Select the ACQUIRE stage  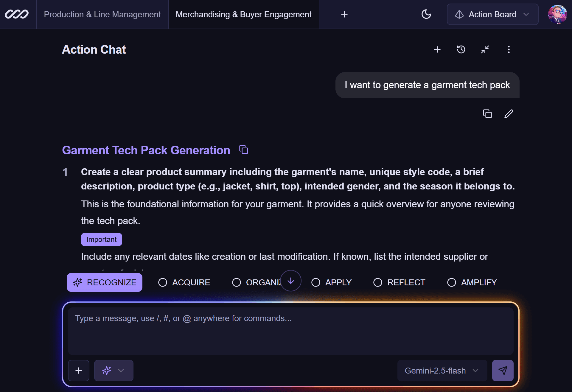coord(184,282)
